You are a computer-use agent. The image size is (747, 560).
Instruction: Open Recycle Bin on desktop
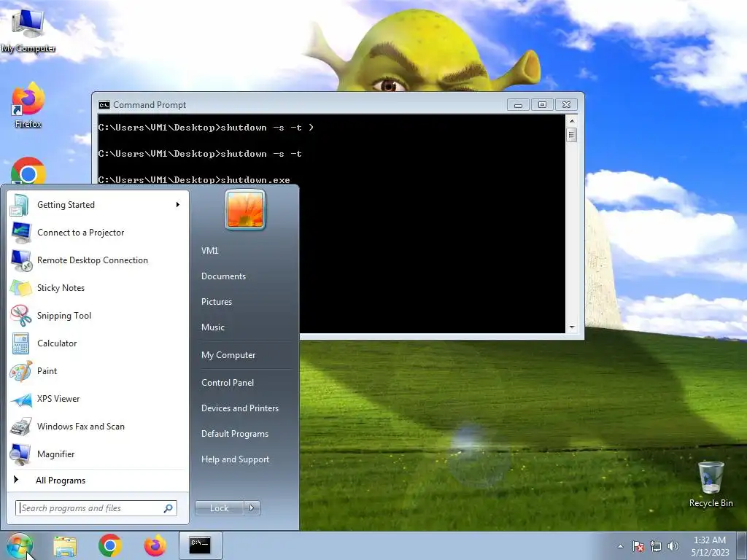tap(711, 484)
